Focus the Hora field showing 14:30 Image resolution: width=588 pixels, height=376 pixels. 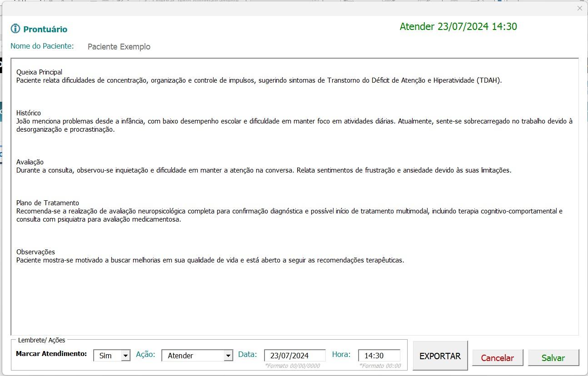(379, 356)
